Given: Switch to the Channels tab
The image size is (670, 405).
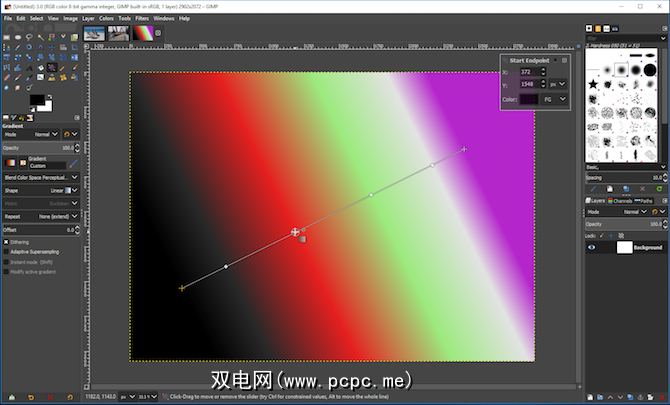Looking at the screenshot, I should point(621,200).
